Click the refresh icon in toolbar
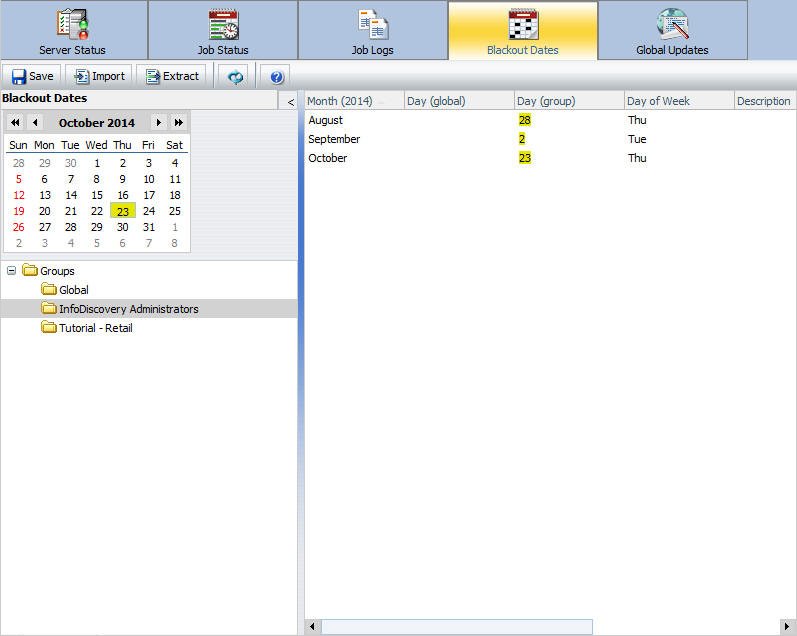Viewport: 797px width, 636px height. pyautogui.click(x=235, y=77)
